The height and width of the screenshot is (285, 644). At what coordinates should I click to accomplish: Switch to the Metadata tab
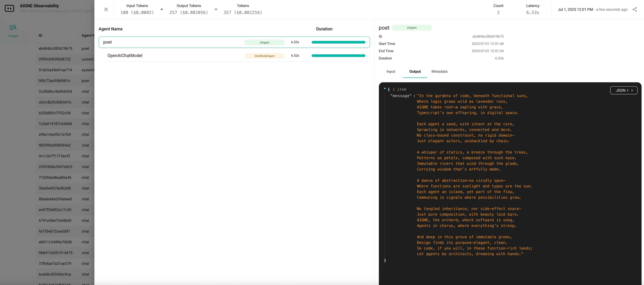[439, 72]
